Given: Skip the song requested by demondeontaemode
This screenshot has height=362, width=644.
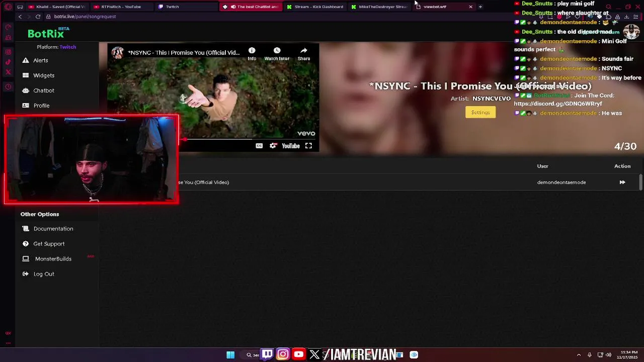Looking at the screenshot, I should [622, 183].
